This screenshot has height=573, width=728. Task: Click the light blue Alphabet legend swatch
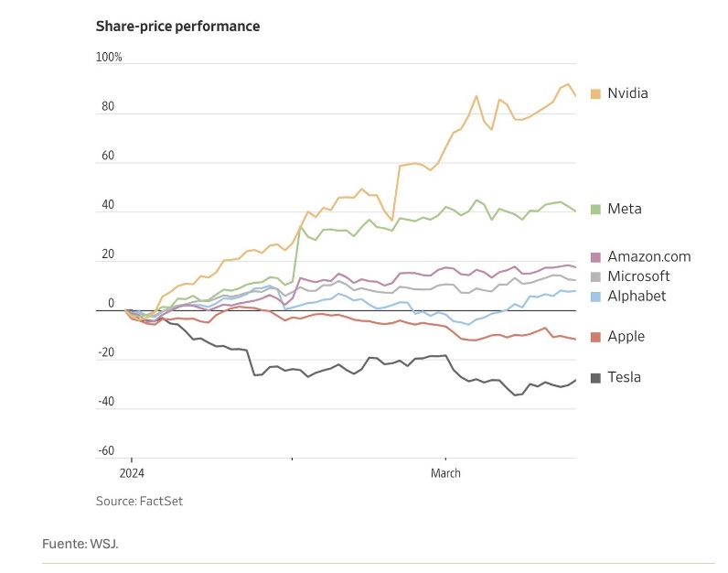[x=595, y=296]
